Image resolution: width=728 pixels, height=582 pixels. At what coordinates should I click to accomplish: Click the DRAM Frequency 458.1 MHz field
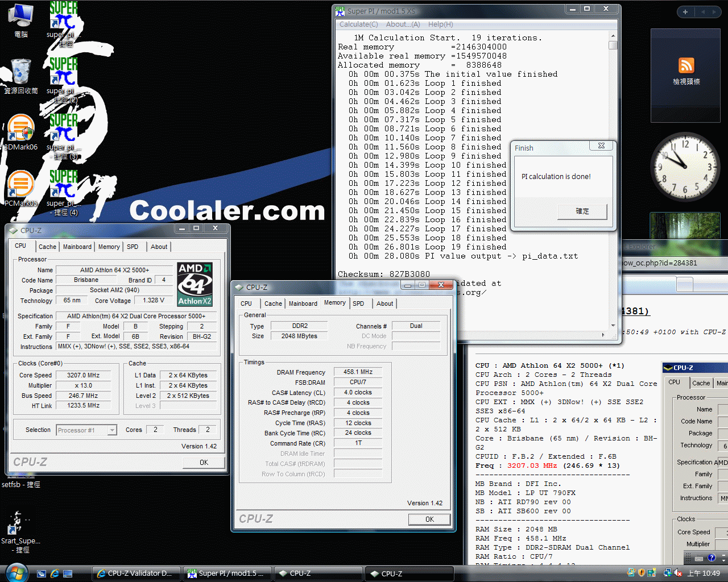pos(358,372)
